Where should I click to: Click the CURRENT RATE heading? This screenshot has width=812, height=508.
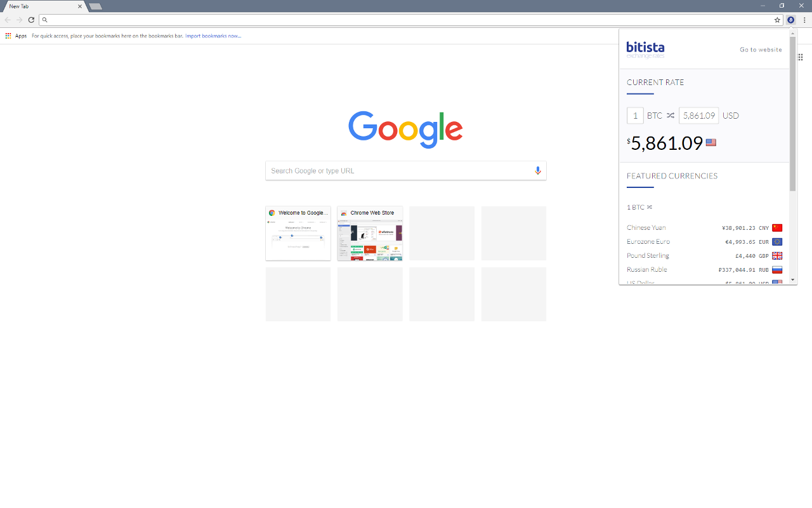655,83
